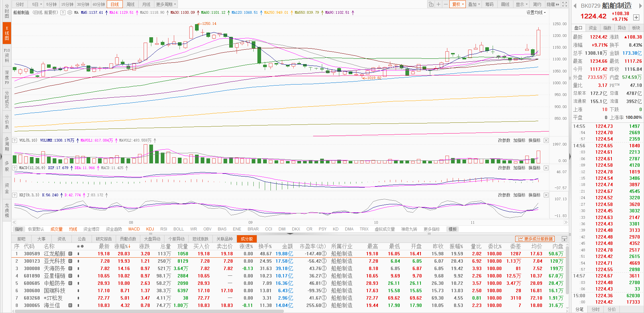644x313 pixels.
Task: Open the 复权 dropdown
Action: pos(458,4)
